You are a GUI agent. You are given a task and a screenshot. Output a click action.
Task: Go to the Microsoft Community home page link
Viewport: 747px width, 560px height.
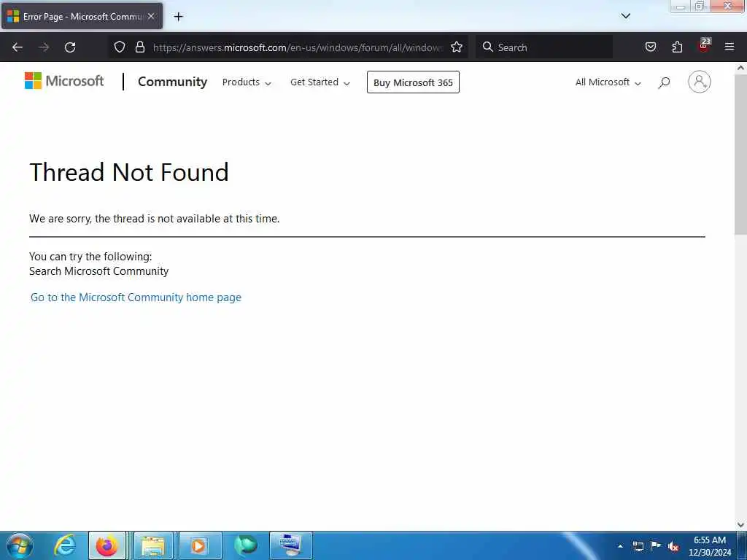136,297
